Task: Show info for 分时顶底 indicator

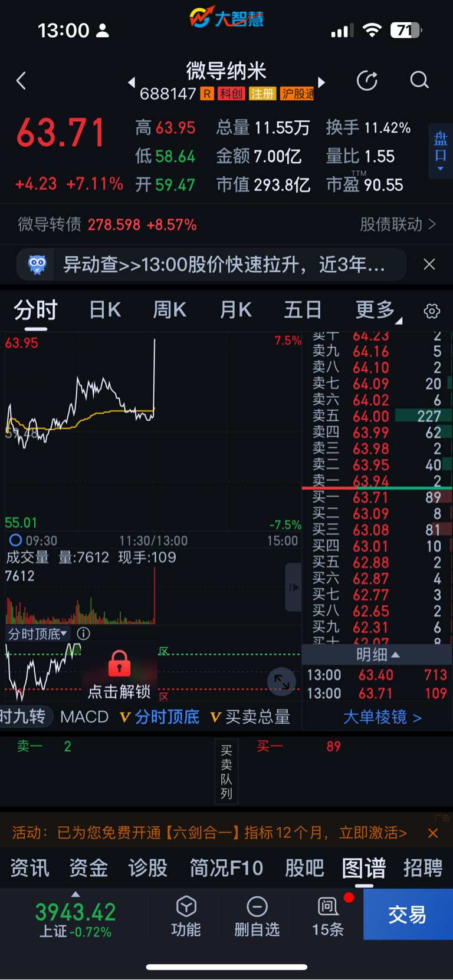Action: (84, 634)
